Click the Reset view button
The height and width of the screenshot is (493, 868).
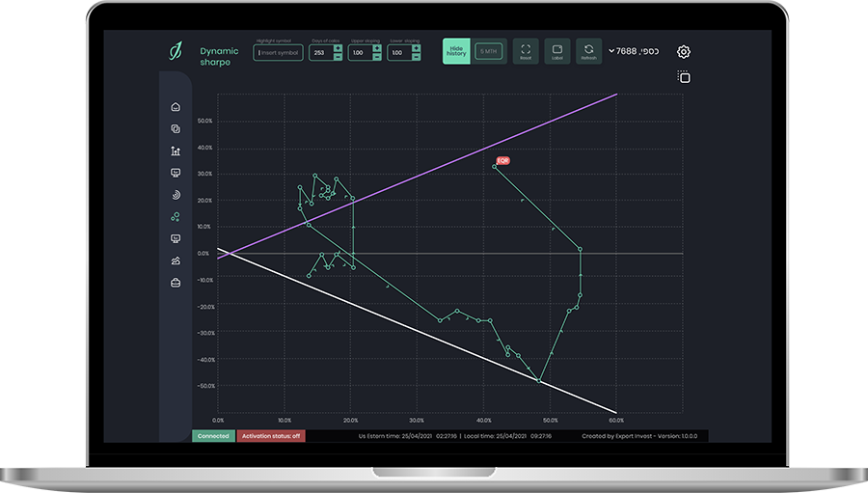tap(526, 52)
